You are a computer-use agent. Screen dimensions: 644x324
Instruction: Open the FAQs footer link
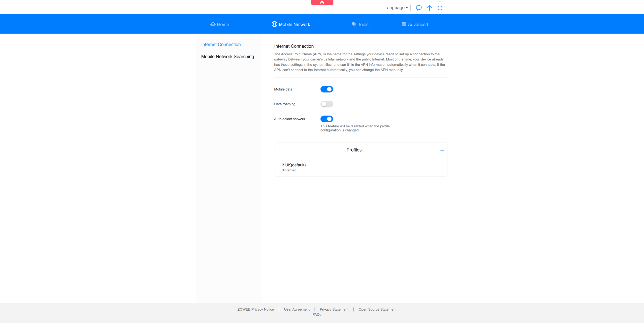[x=317, y=315]
